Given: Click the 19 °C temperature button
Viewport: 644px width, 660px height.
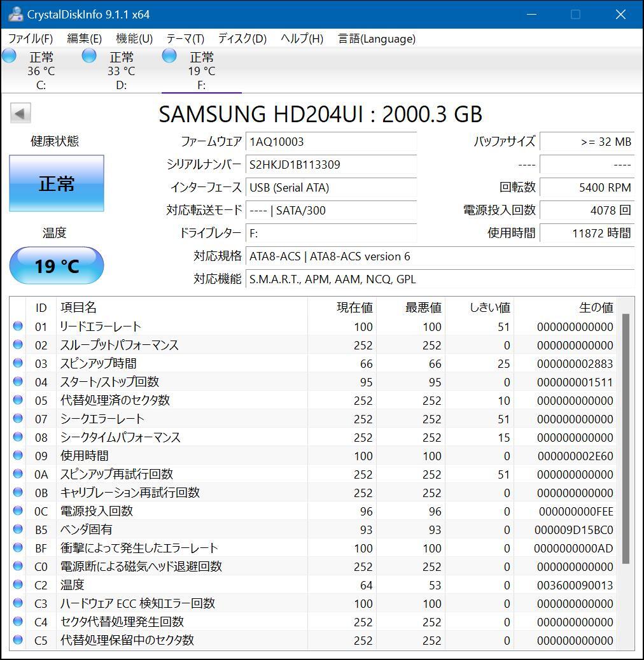Looking at the screenshot, I should (57, 265).
